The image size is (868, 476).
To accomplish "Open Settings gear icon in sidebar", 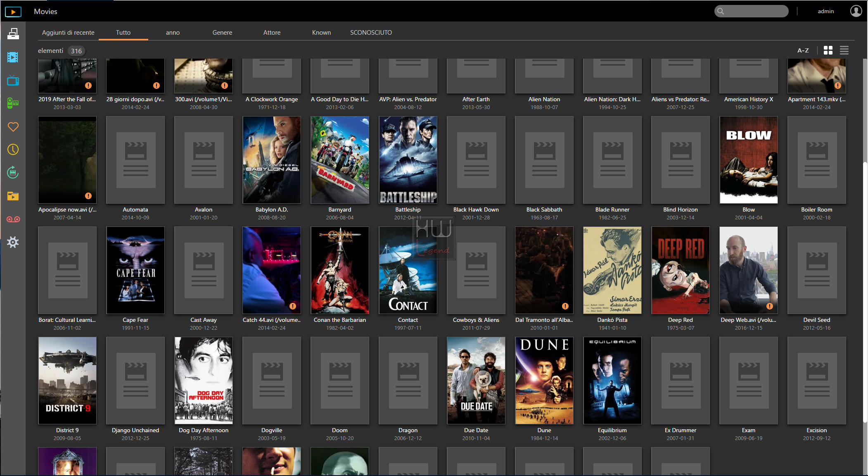I will pos(13,242).
